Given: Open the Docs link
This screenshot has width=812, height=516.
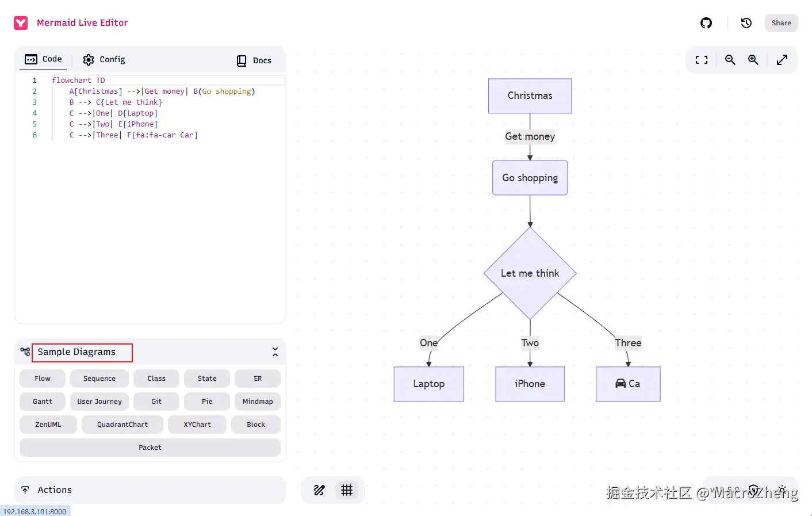Looking at the screenshot, I should 254,60.
